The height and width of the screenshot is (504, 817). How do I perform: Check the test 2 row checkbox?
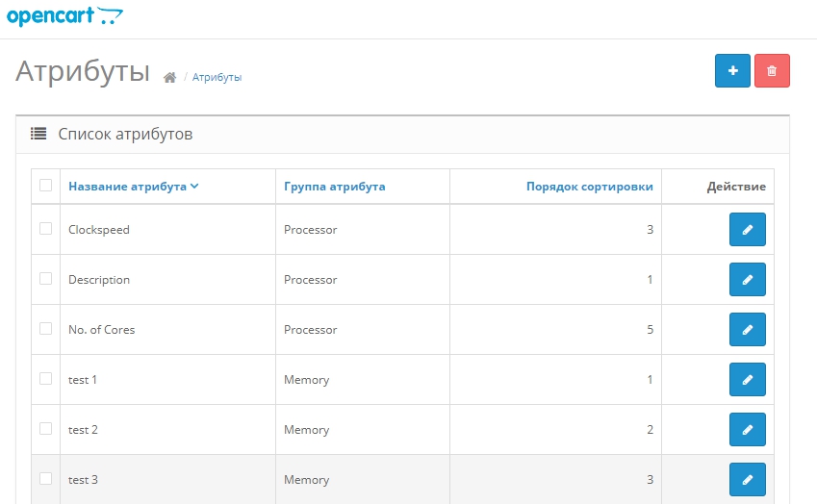[45, 429]
